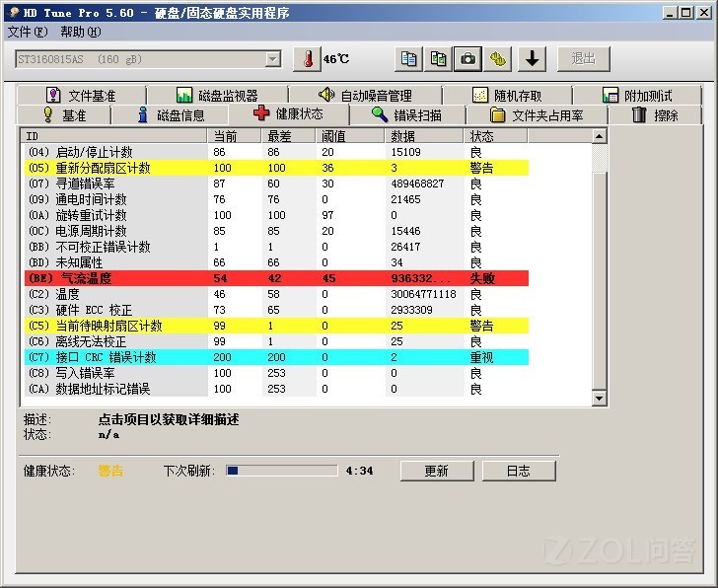The width and height of the screenshot is (718, 588).
Task: Click the 点击项目以获取详细描述 description text
Action: click(169, 419)
